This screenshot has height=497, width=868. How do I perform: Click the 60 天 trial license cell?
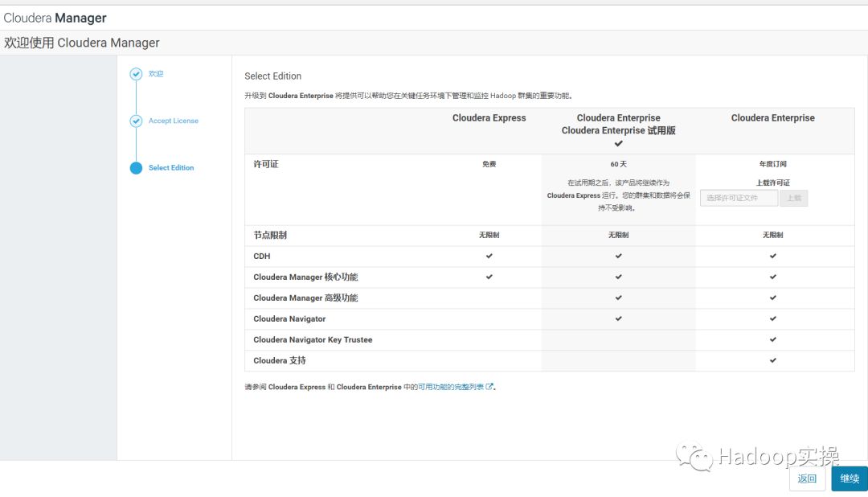click(618, 164)
